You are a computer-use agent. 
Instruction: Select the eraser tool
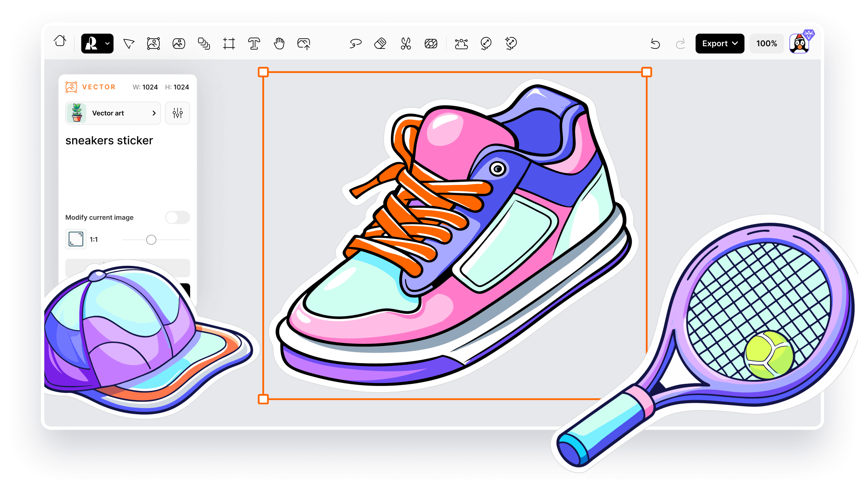pos(380,44)
